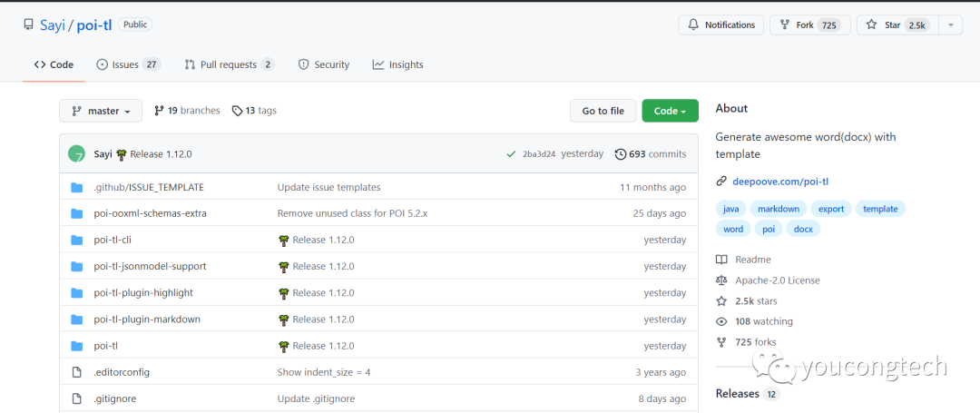Image resolution: width=980 pixels, height=413 pixels.
Task: Expand the green Code dropdown button
Action: click(x=670, y=112)
